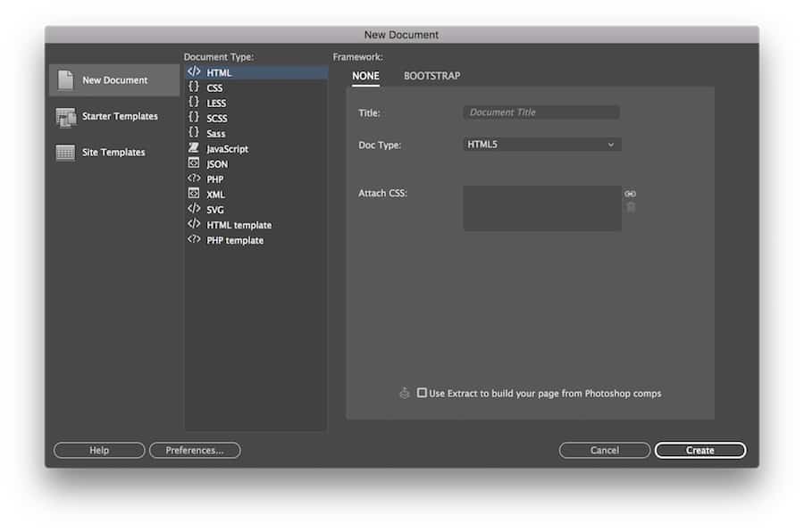Open the Preferences dialog

coord(195,450)
